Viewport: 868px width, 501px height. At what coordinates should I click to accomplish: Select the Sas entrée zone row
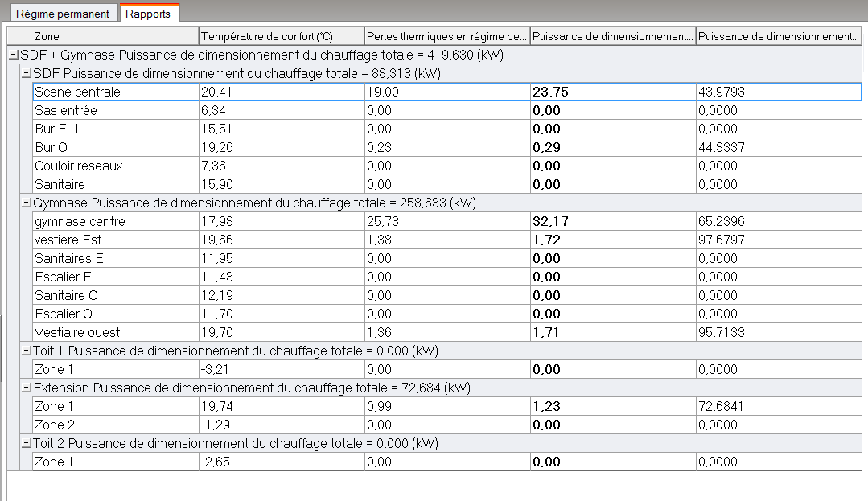(x=66, y=110)
